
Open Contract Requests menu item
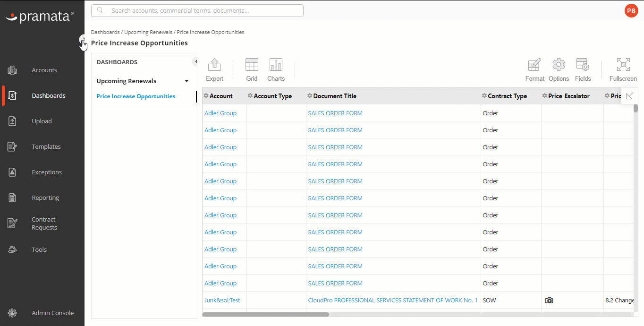tap(44, 223)
